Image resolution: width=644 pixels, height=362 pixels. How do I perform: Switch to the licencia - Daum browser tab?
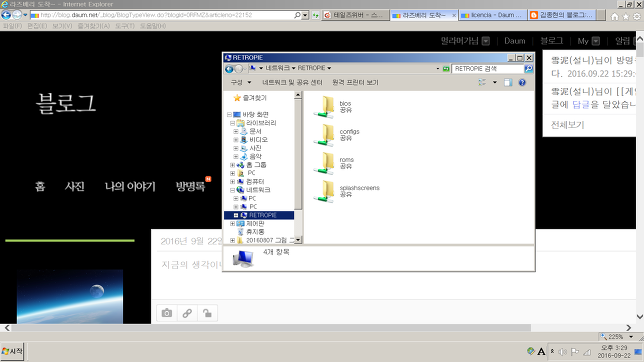(x=492, y=15)
